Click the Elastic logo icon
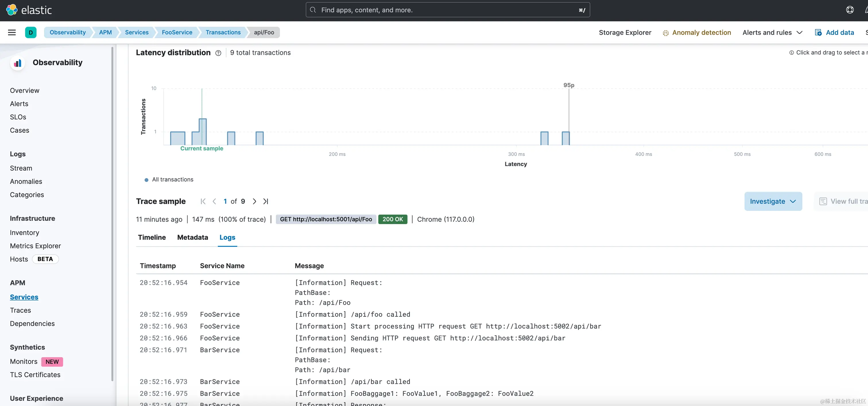 [x=12, y=10]
